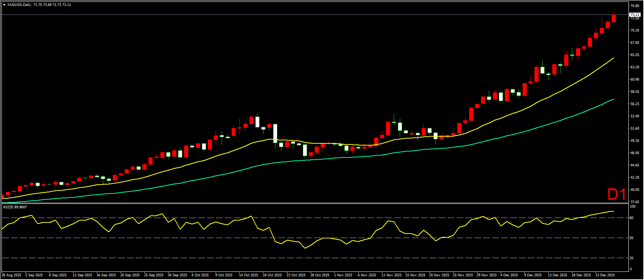Click the 20 level on RSI scale
Image resolution: width=644 pixels, height=280 pixels.
pos(631,258)
